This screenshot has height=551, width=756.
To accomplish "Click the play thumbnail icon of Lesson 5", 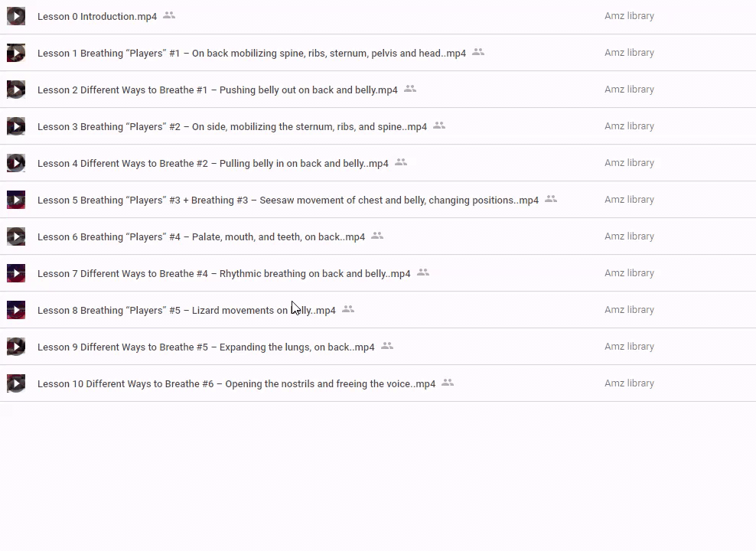I will pyautogui.click(x=16, y=200).
